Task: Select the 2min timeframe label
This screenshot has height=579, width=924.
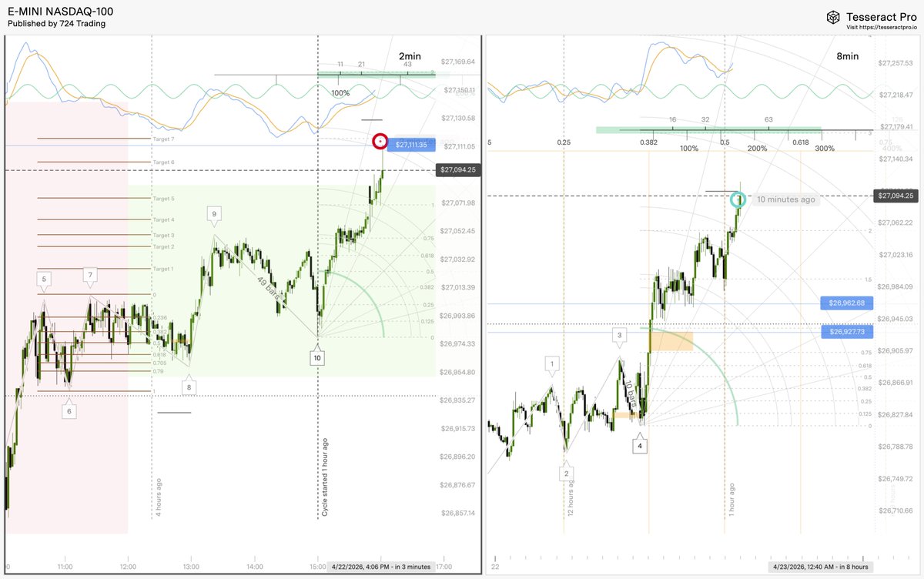Action: (x=410, y=56)
